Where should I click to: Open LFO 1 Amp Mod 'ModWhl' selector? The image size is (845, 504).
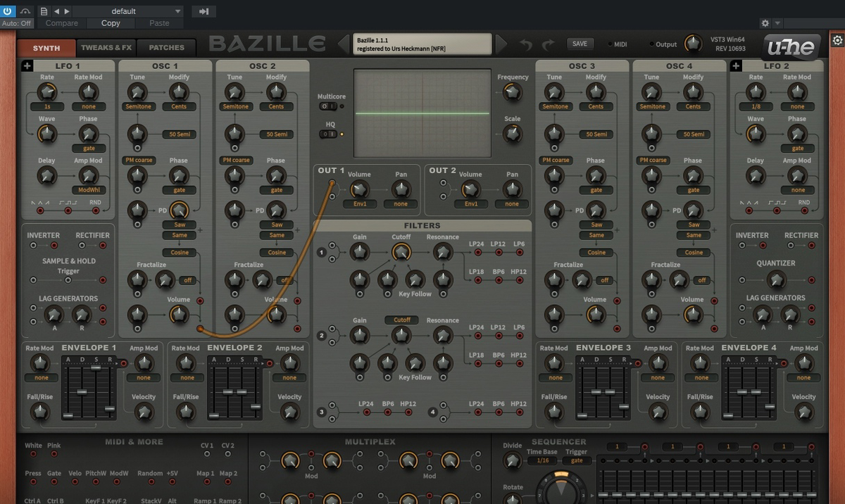pyautogui.click(x=89, y=190)
